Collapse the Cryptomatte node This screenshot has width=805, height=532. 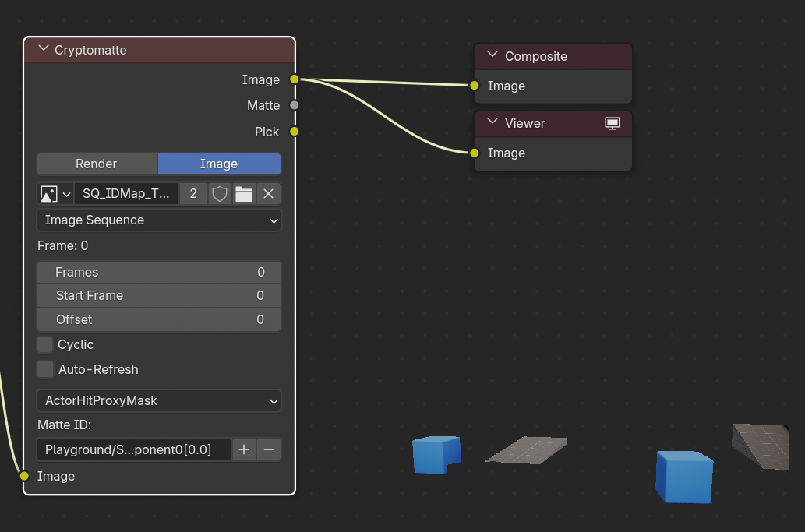click(x=43, y=50)
